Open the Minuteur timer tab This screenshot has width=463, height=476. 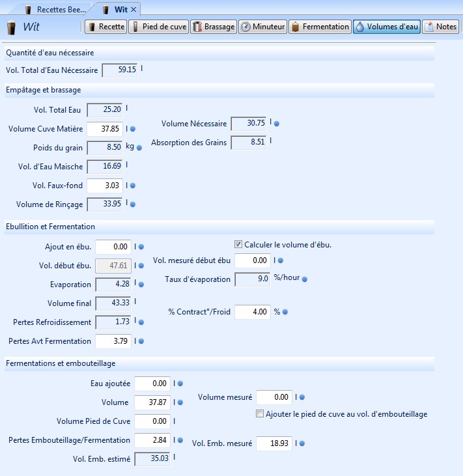263,27
